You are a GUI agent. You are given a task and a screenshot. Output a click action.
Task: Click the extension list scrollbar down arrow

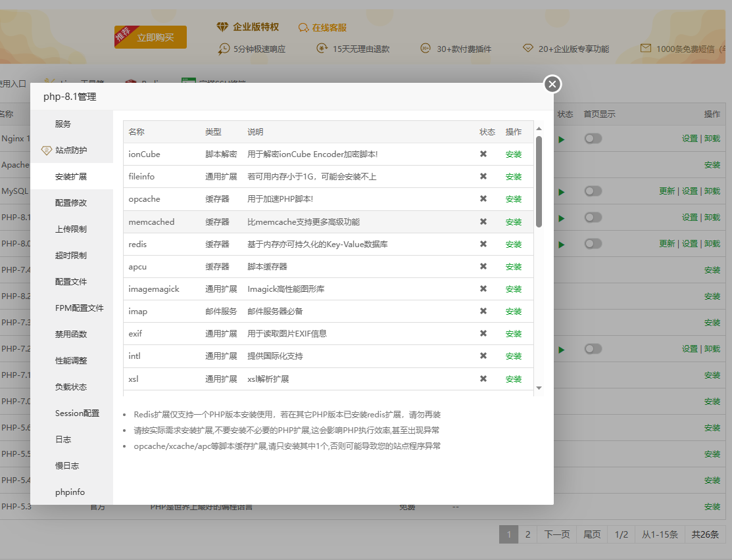pos(539,388)
